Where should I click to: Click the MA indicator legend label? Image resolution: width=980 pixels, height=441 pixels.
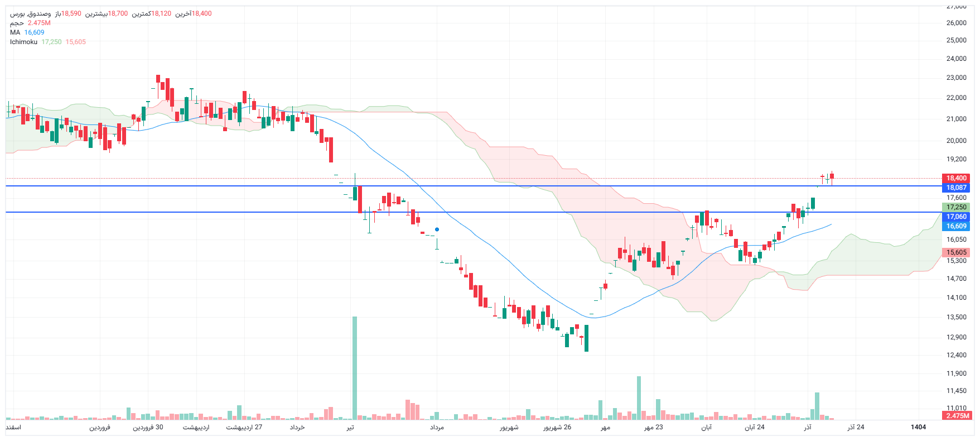[15, 32]
